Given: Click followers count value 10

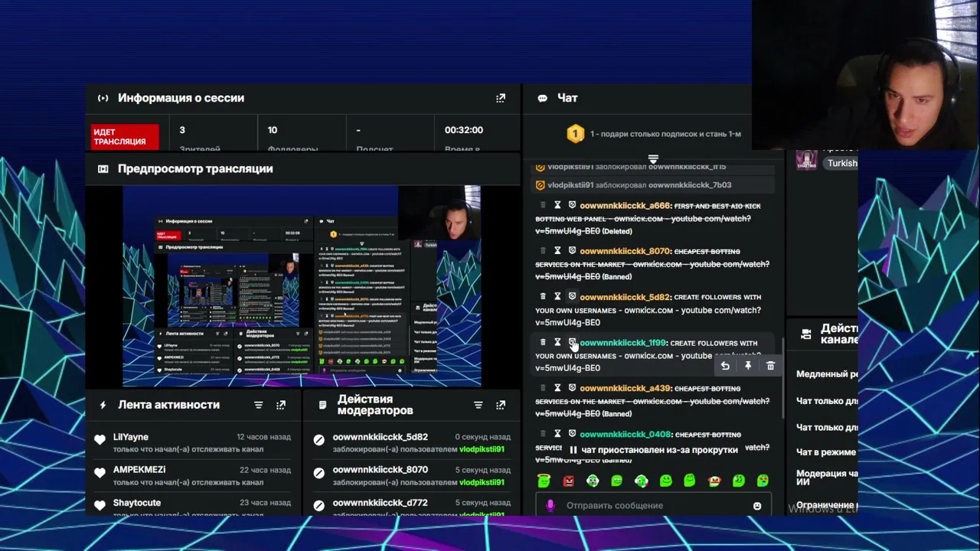Looking at the screenshot, I should pos(273,130).
